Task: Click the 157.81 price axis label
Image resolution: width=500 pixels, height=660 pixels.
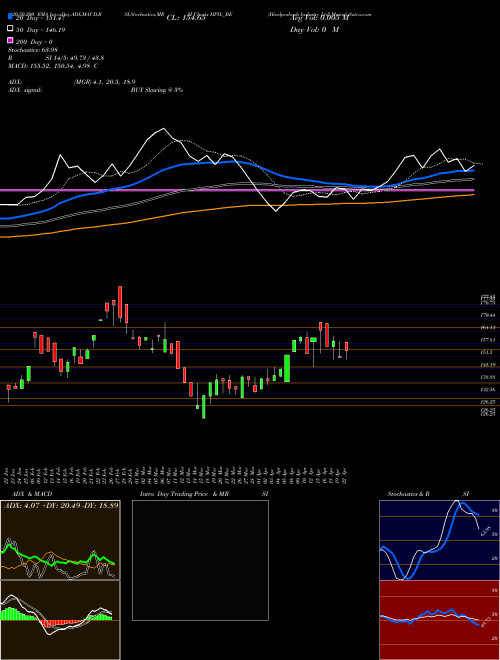Action: pos(489,340)
